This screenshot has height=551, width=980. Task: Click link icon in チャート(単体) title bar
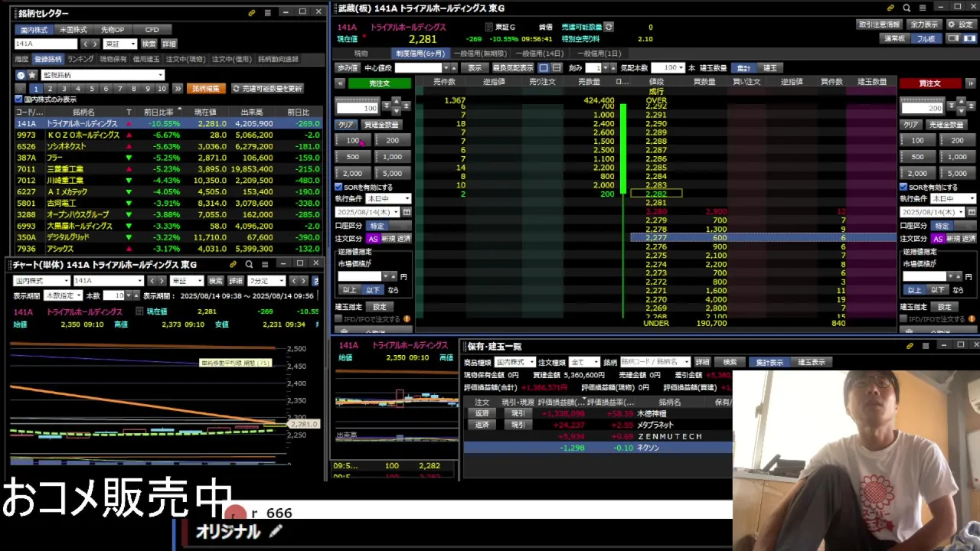pos(234,264)
